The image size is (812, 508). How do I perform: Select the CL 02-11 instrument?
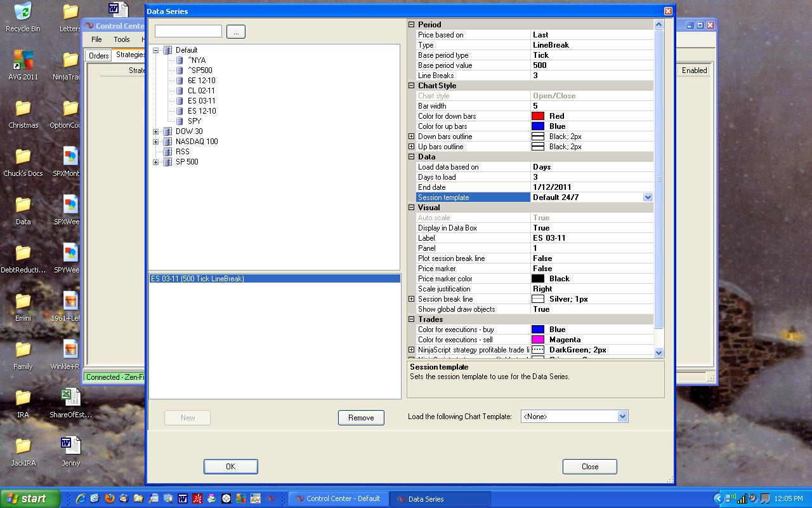point(201,91)
